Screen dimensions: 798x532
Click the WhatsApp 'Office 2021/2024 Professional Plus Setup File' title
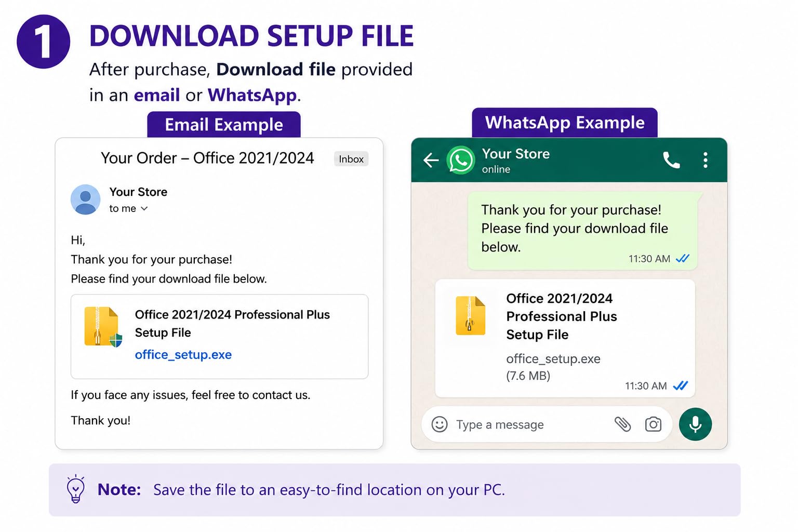point(562,316)
